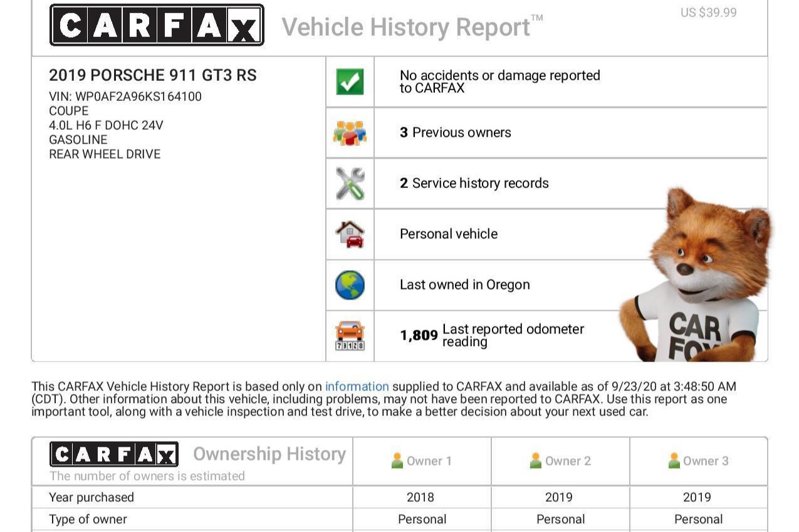Click '1,809' odometer reading value
Viewport: 799px width, 532px height.
[419, 336]
